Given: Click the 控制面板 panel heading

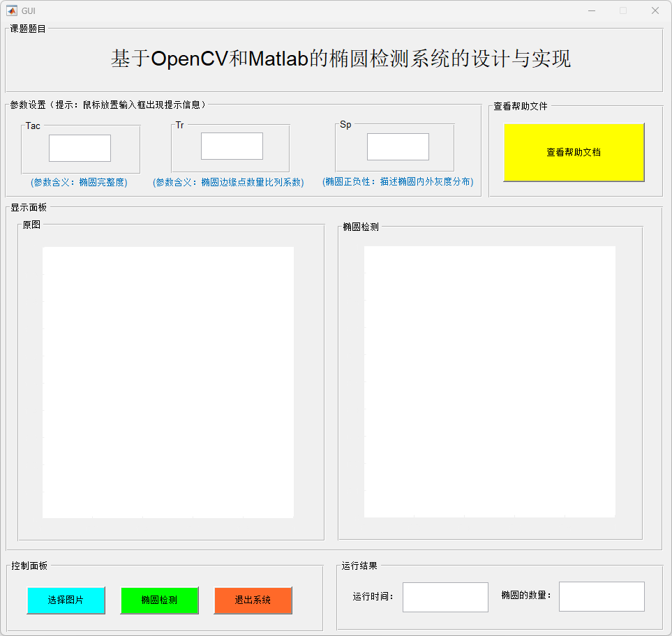Looking at the screenshot, I should click(29, 566).
